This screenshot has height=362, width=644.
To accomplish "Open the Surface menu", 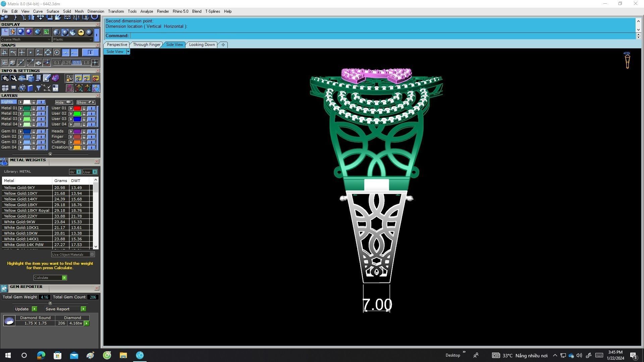I will [53, 11].
